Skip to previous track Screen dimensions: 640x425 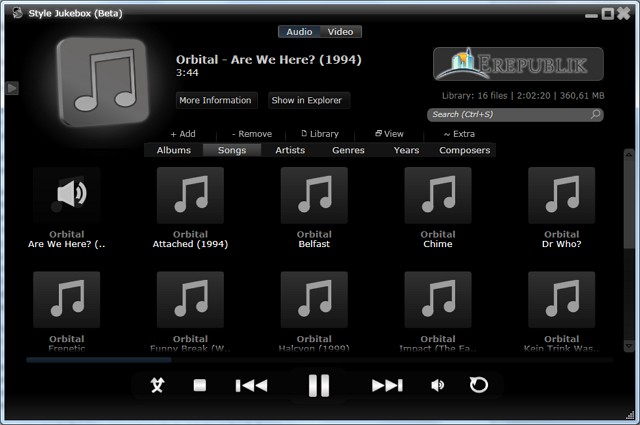point(251,385)
